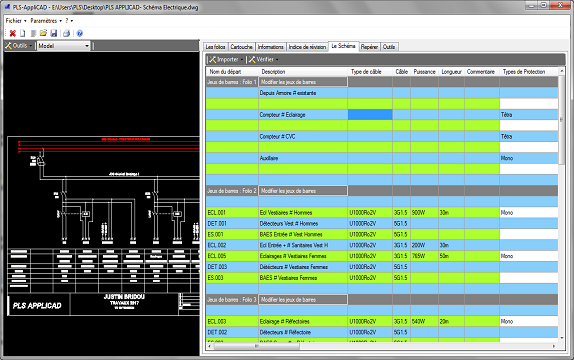Print the schema with the printer icon

point(66,33)
